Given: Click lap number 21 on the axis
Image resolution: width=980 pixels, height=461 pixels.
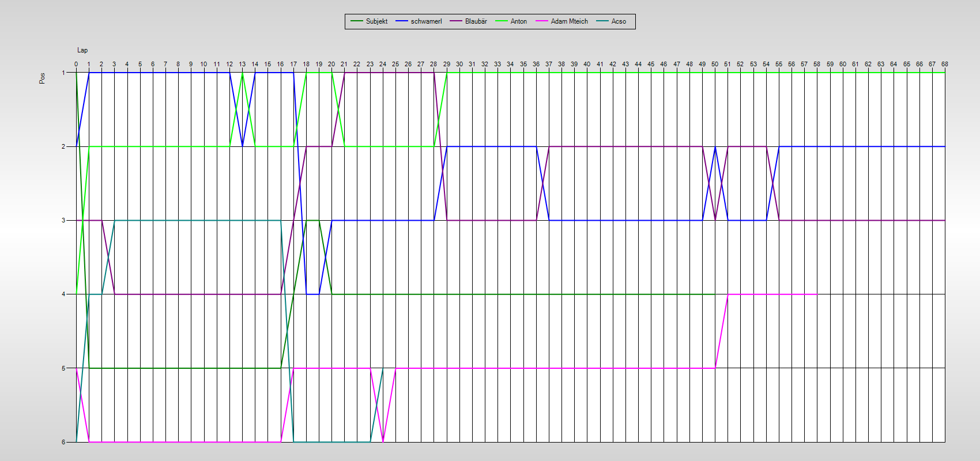Looking at the screenshot, I should coord(344,64).
